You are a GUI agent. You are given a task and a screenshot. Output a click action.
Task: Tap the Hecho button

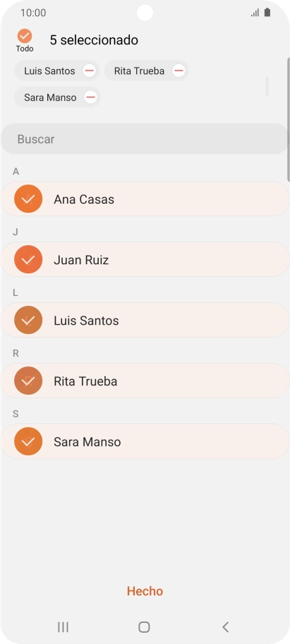coord(145,591)
